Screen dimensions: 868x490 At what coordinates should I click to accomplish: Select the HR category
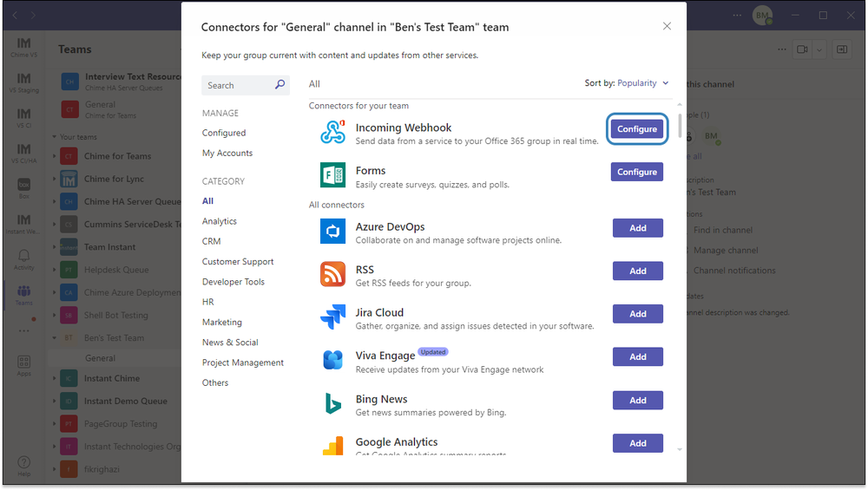coord(207,302)
